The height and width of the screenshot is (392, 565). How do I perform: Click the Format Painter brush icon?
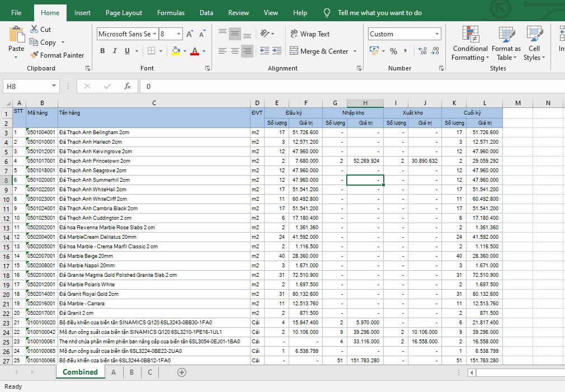pos(34,55)
